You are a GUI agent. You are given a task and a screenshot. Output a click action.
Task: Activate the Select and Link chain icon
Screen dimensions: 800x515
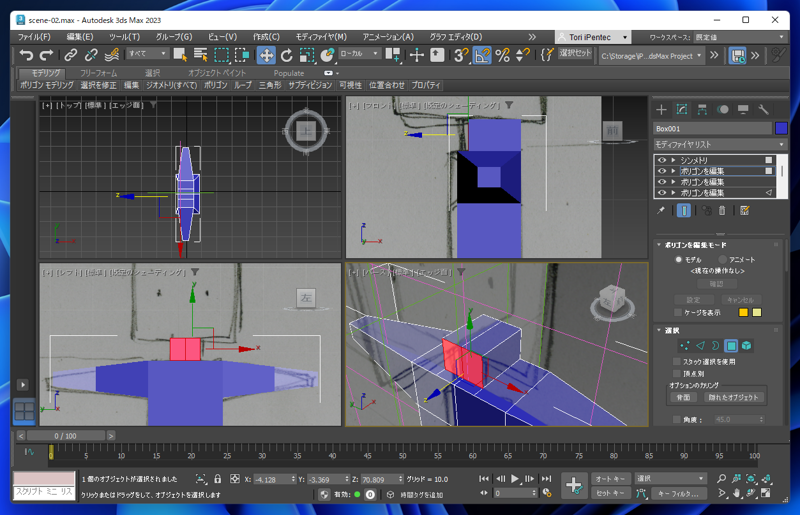[x=70, y=55]
